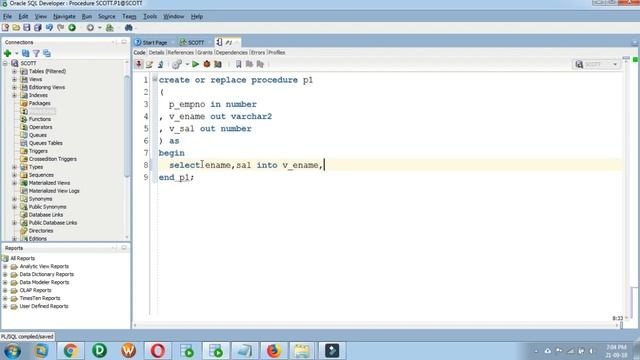Screen dimensions: 640x360
Task: Open Firefox from the taskbar
Action: pos(273,351)
